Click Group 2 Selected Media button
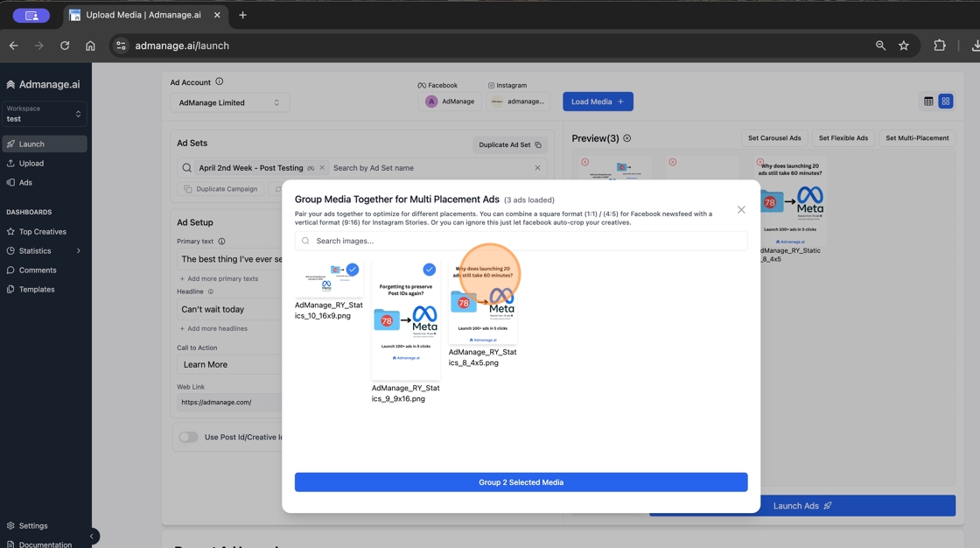This screenshot has width=980, height=548. (521, 482)
